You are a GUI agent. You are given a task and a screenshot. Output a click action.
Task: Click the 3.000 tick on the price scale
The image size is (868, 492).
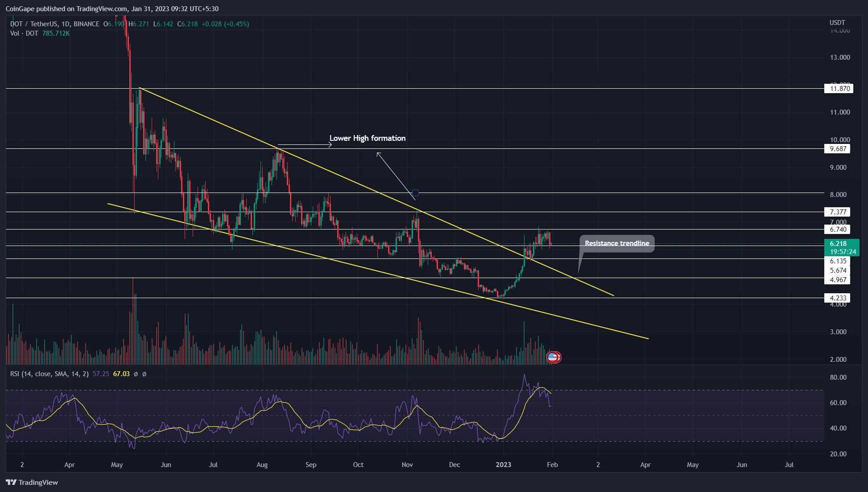838,332
